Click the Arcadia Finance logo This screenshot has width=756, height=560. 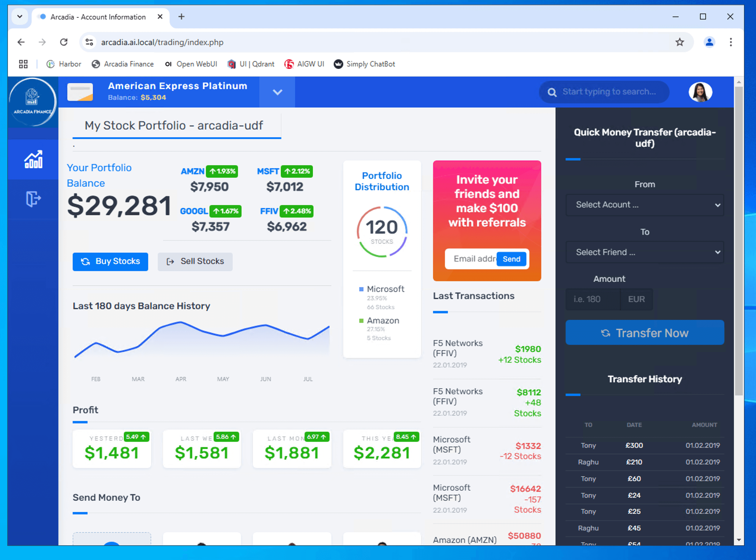(x=32, y=101)
